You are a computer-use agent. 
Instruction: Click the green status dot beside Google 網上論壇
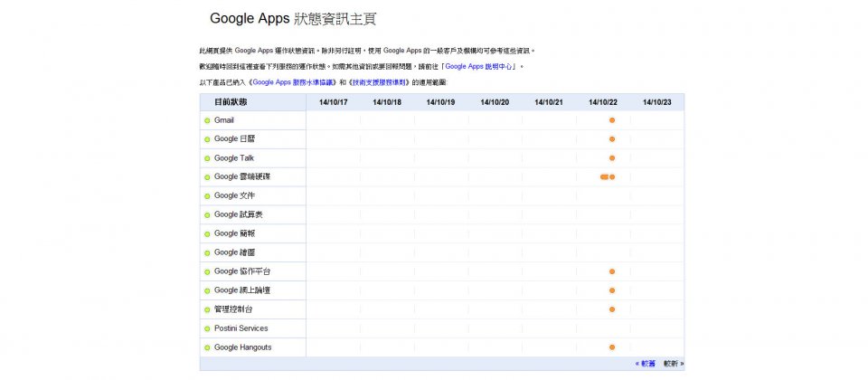coord(207,290)
